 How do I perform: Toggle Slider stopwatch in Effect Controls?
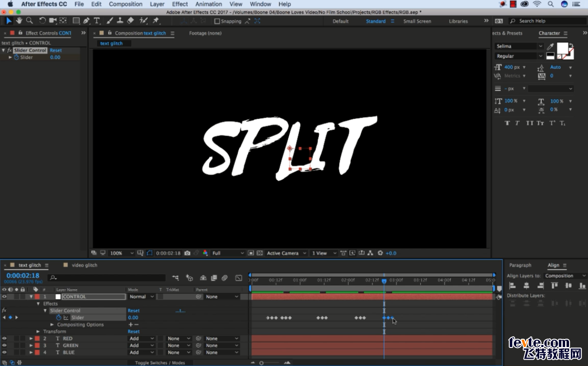click(x=16, y=57)
